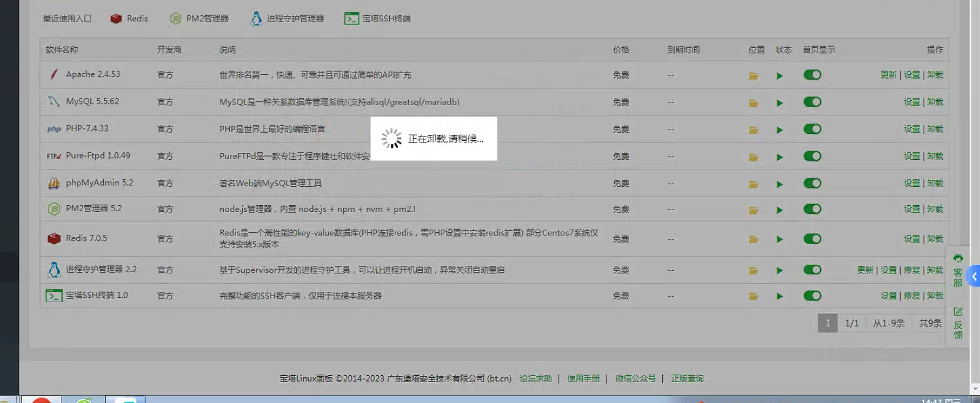Screen dimensions: 980x403
Task: Open the Redis recent-use shortcut
Action: point(129,18)
